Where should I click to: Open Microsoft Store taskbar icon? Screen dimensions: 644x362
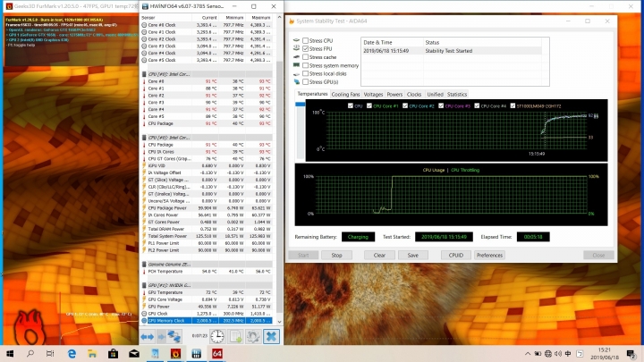pos(114,353)
